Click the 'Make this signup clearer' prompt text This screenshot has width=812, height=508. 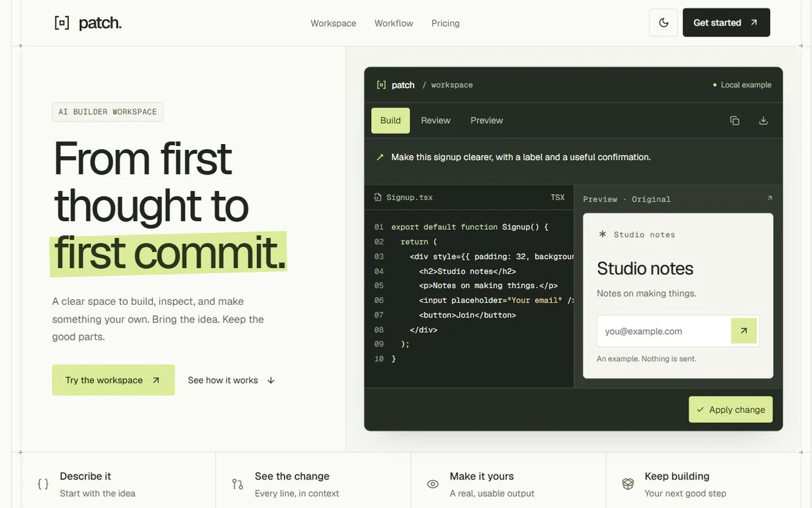[521, 157]
